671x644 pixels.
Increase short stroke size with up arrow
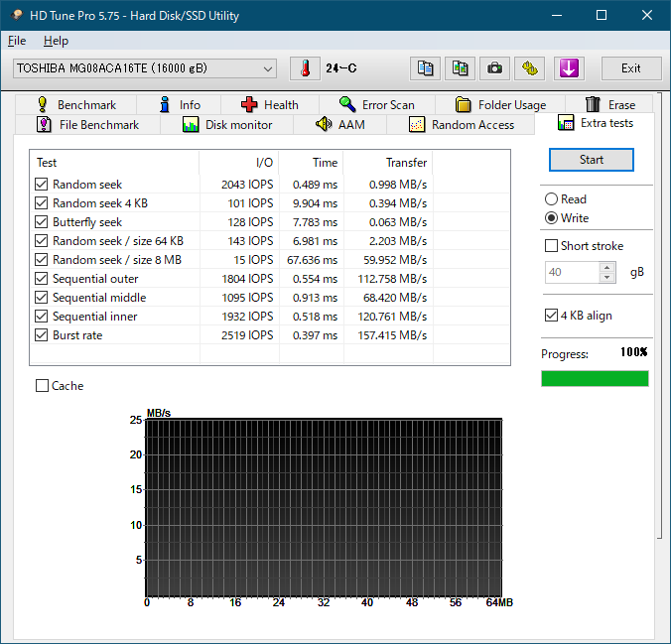pyautogui.click(x=606, y=268)
